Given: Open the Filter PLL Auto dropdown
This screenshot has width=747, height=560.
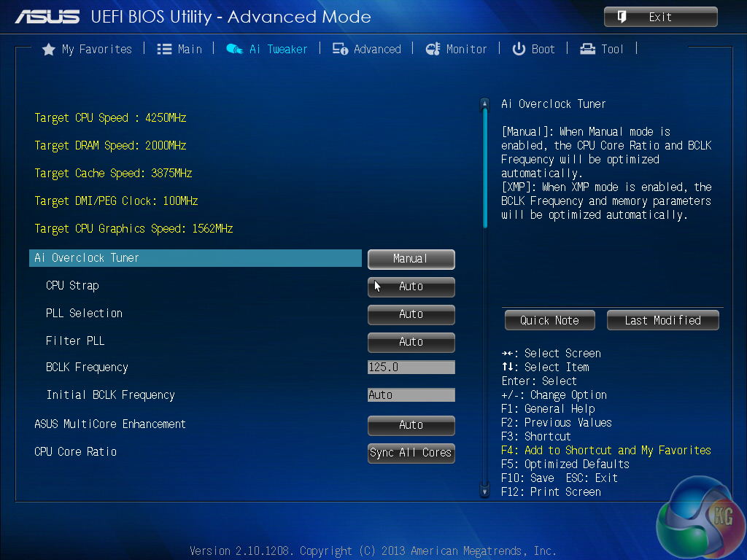Looking at the screenshot, I should (x=411, y=342).
